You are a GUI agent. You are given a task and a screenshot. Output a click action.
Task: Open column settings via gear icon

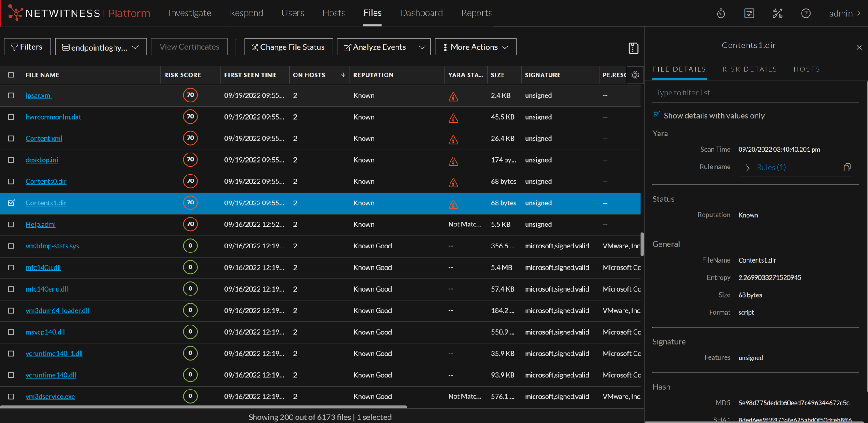635,75
